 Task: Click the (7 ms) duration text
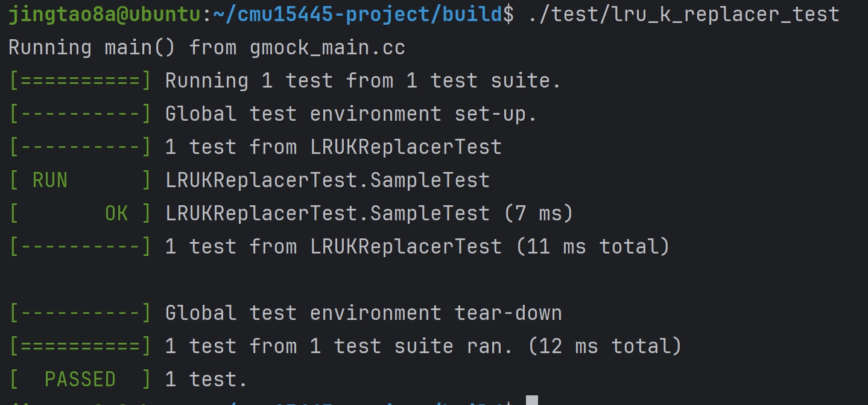[539, 213]
